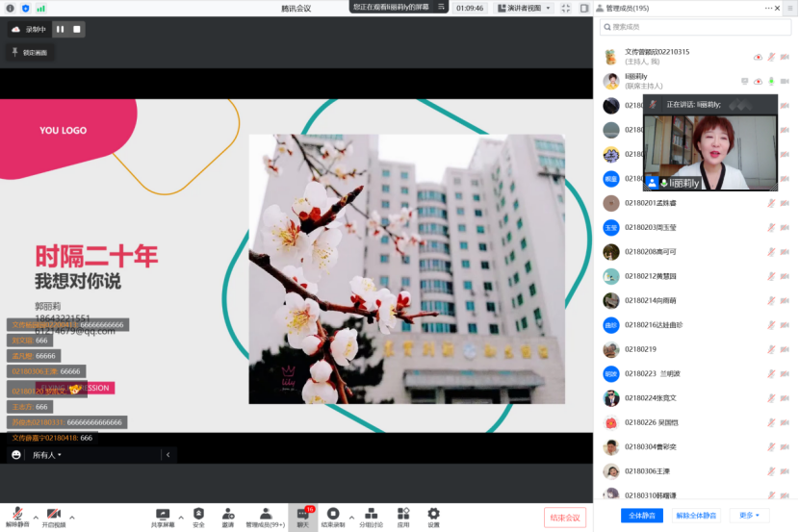Click the Mute All (全体静音) button
This screenshot has height=532, width=799.
[641, 516]
